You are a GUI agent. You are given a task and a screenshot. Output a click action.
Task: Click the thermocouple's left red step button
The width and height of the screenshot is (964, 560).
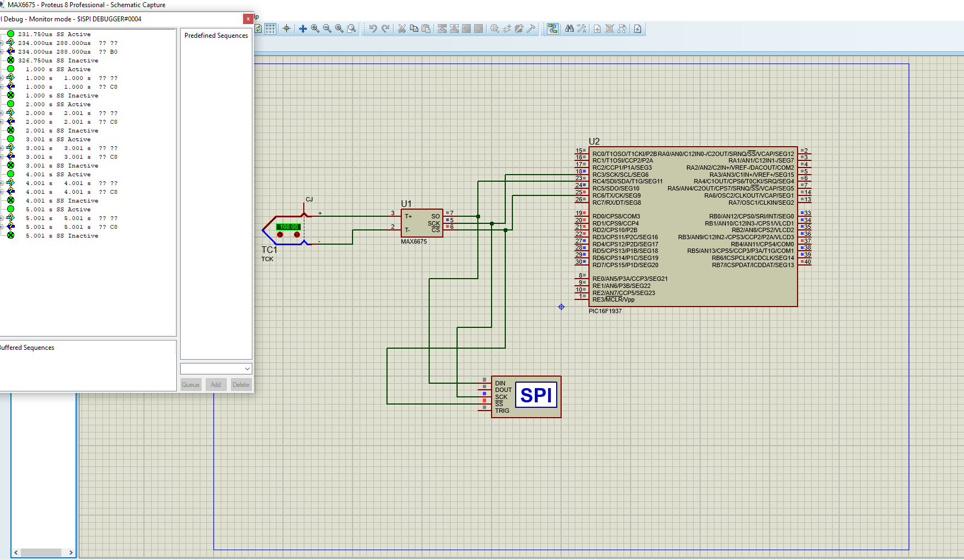(280, 234)
